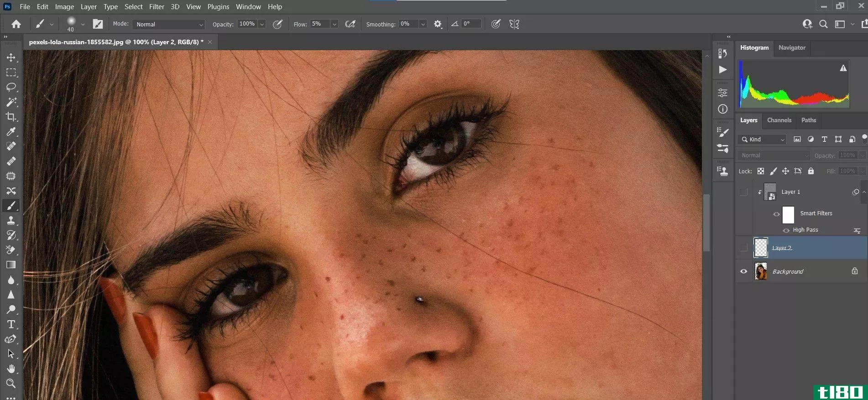Select the Eraser tool
The height and width of the screenshot is (400, 868).
(11, 250)
